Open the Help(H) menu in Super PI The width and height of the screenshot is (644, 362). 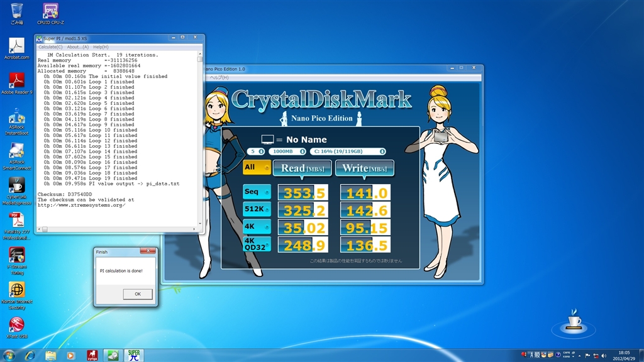coord(101,47)
